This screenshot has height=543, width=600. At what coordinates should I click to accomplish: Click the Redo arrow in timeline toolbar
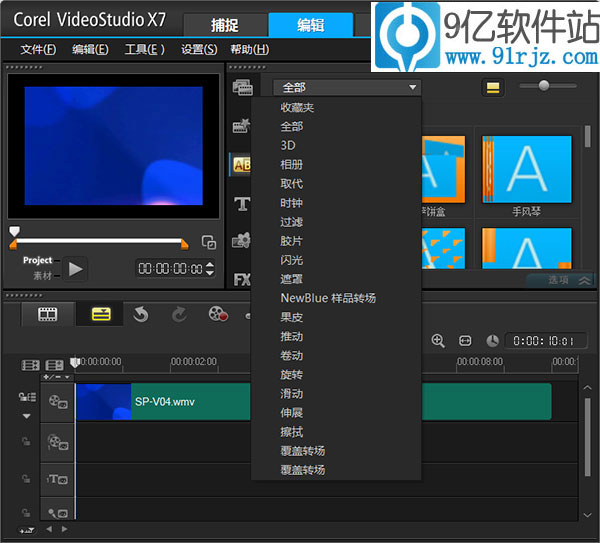point(179,314)
